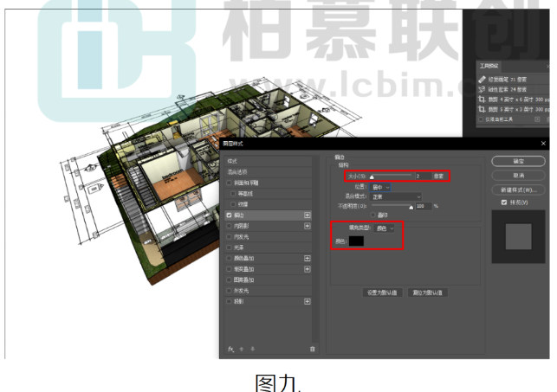Click the styles list vertical scrollbar
The width and height of the screenshot is (557, 392).
pyautogui.click(x=314, y=249)
